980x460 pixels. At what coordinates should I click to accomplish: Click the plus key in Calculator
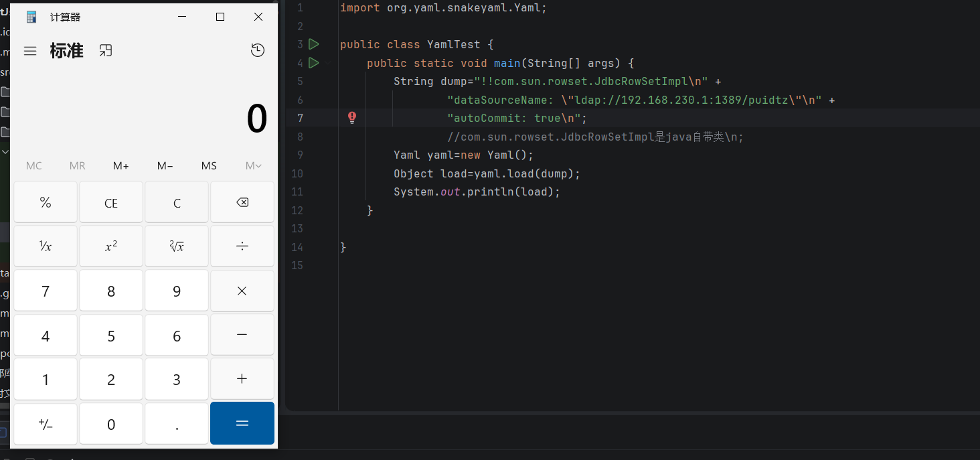point(242,379)
